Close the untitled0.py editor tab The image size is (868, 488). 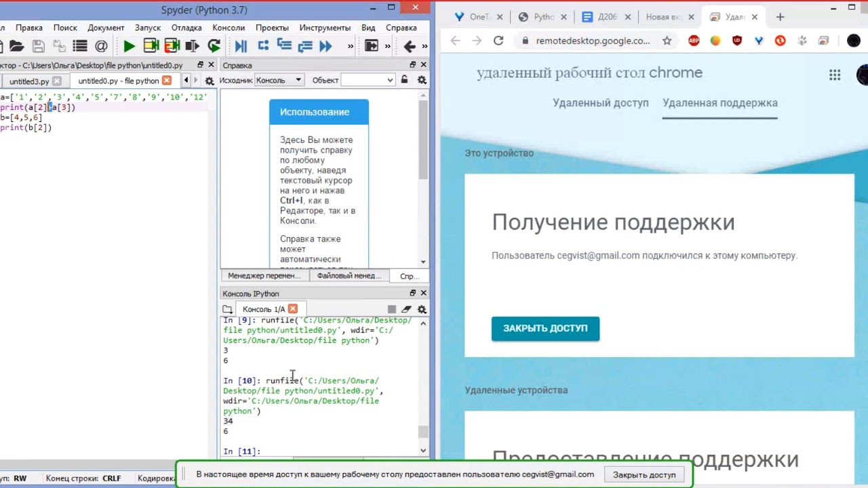click(167, 81)
